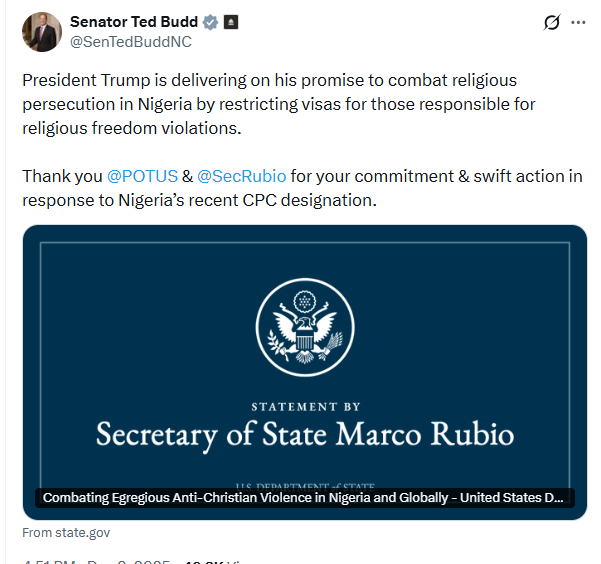Open Senator Ted Budd's profile photo

(x=41, y=32)
